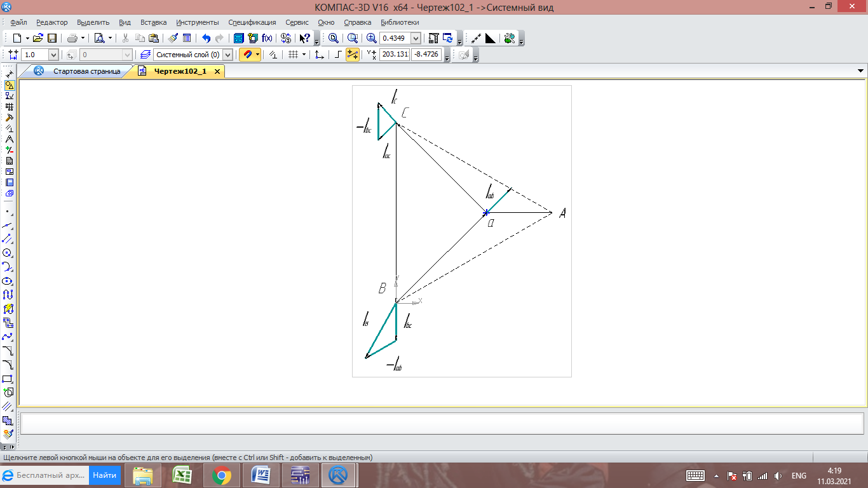
Task: Close the Чертеж102_1 document tab
Action: (217, 72)
